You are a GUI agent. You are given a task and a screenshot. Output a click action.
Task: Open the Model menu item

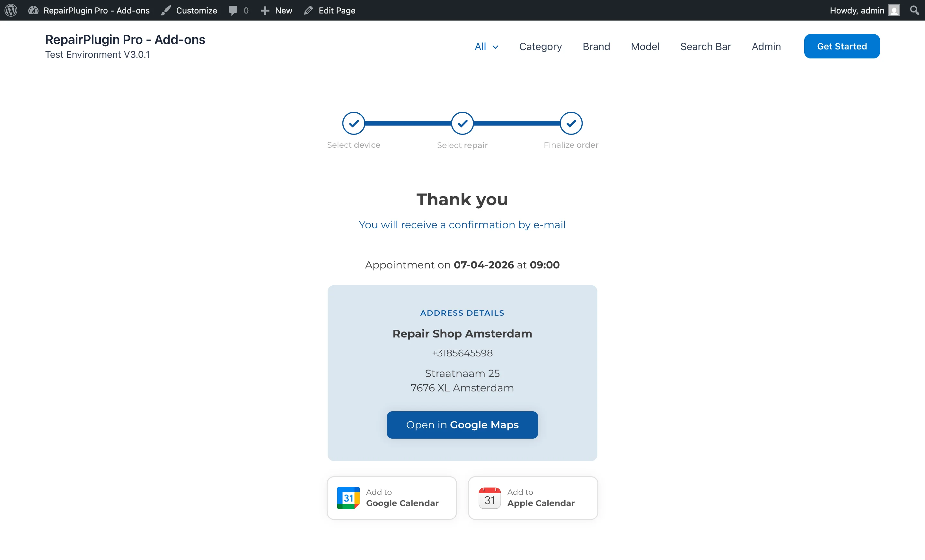[x=645, y=46]
